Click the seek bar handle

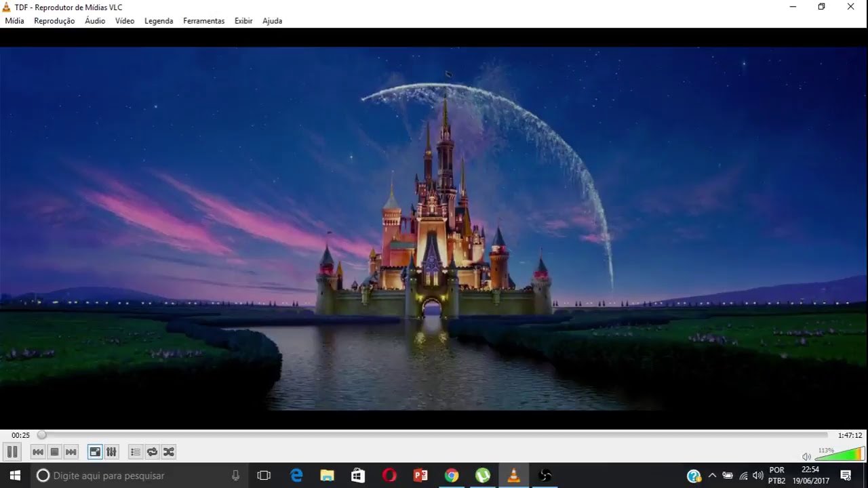pyautogui.click(x=41, y=435)
